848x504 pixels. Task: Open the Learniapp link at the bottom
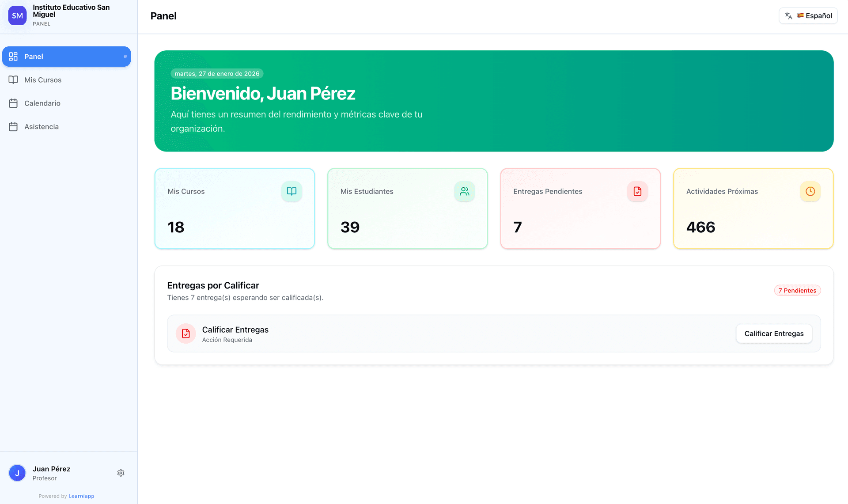pos(81,496)
